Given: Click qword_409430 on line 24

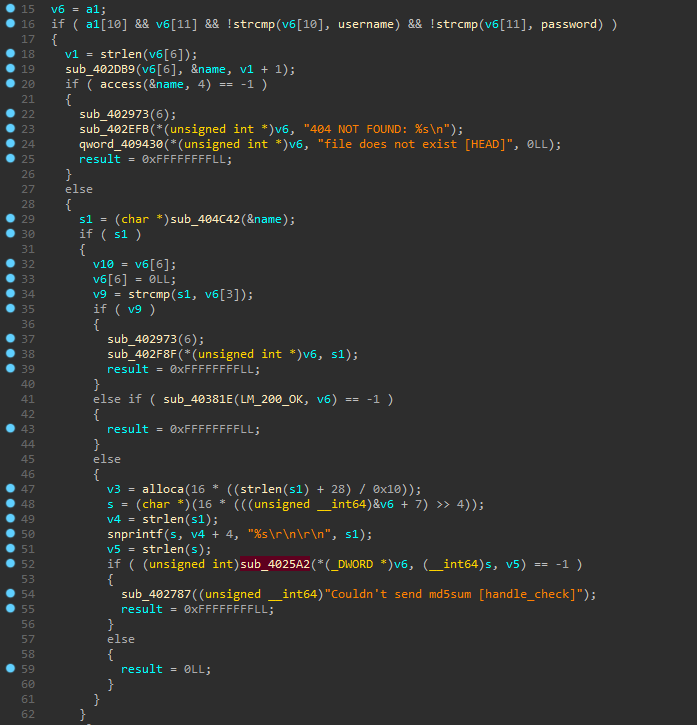Looking at the screenshot, I should coord(121,144).
